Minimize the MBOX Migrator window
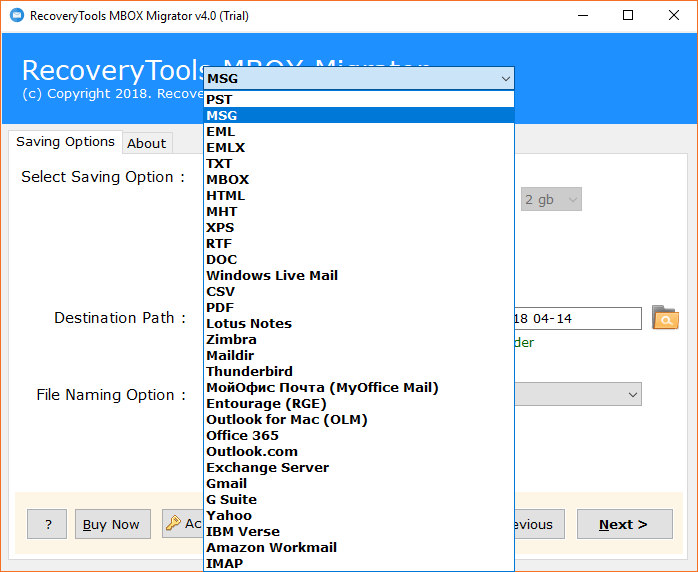Screen dimensions: 698x572 [x=583, y=16]
